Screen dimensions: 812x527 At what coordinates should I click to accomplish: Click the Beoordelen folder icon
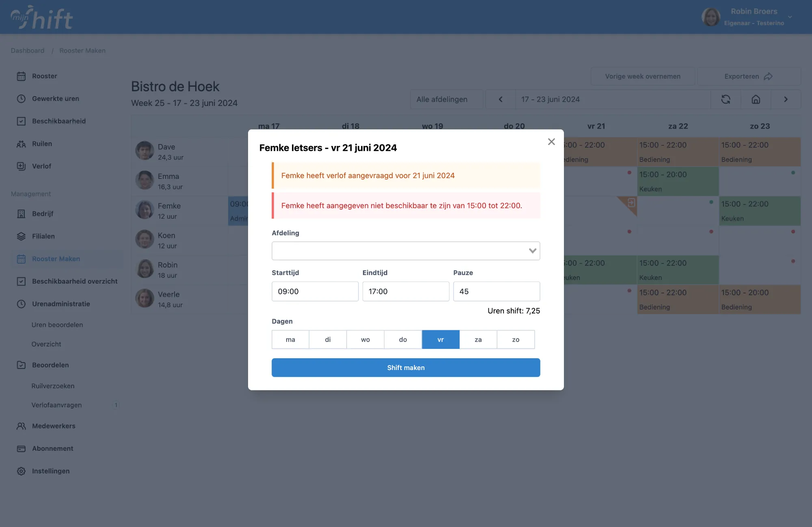21,365
